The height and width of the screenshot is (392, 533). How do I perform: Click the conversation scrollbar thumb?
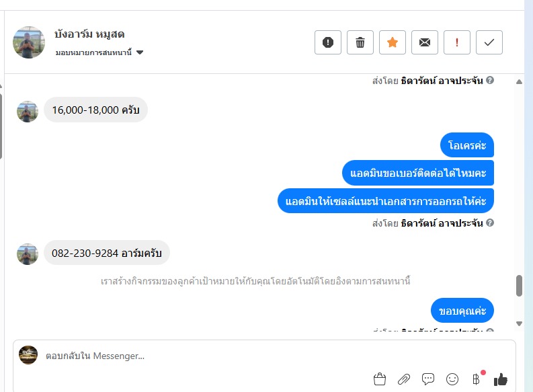click(x=519, y=286)
